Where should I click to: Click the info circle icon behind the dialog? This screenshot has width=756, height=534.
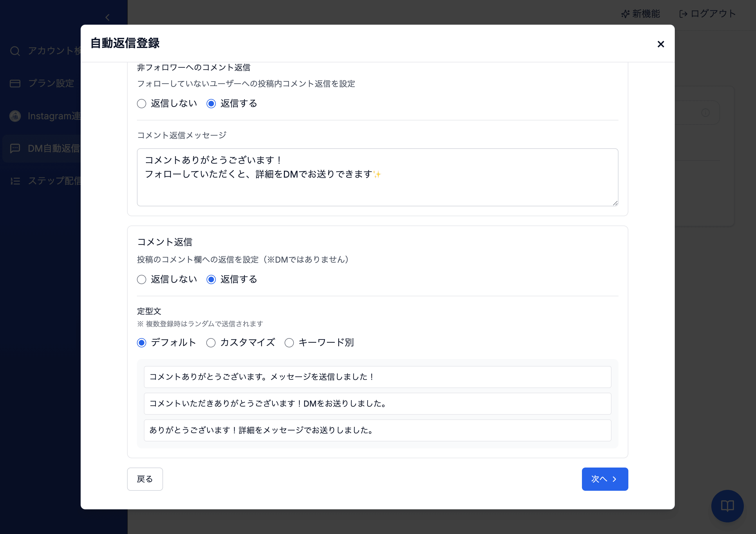705,113
